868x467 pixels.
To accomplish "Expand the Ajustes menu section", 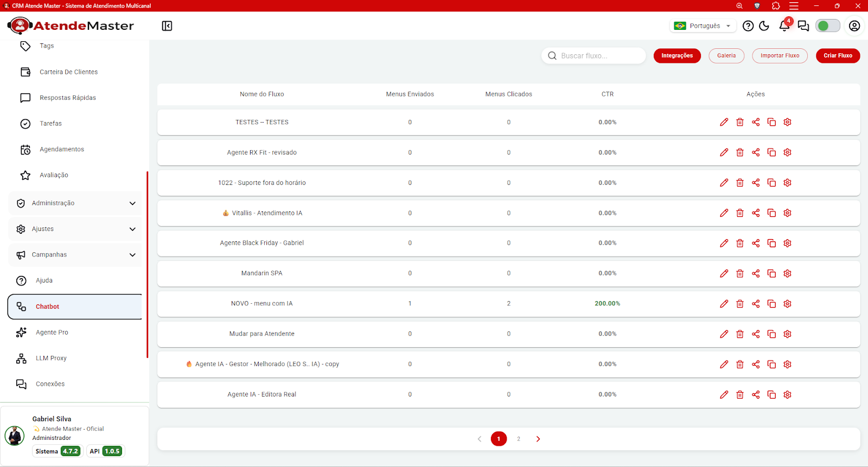I will click(75, 229).
